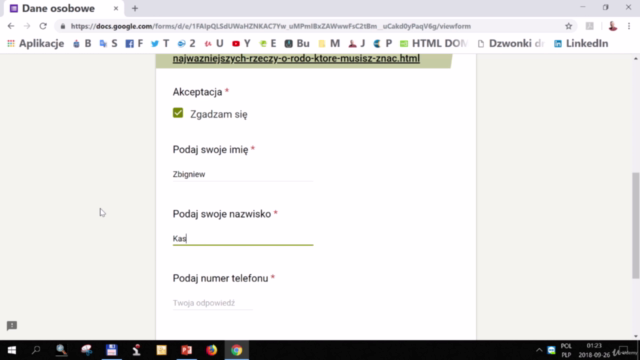This screenshot has width=640, height=360.
Task: Open the magnifier app on the taskbar
Action: click(x=61, y=350)
